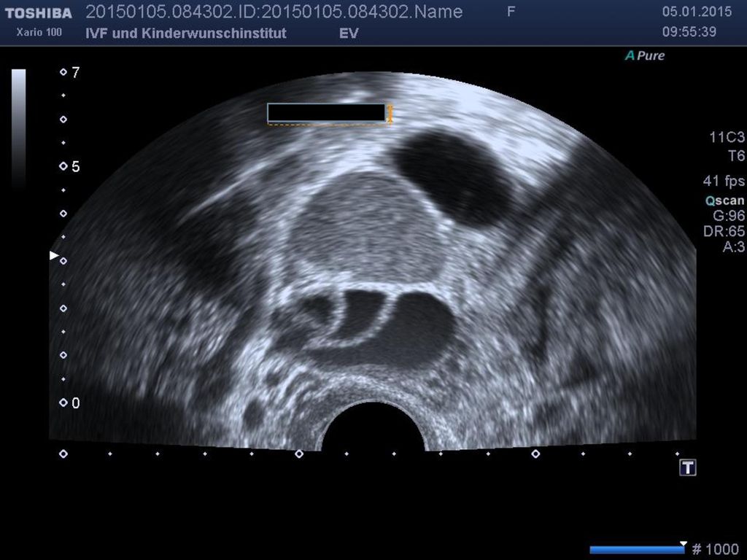Click the 11C3 probe label
This screenshot has width=747, height=560.
pos(727,138)
